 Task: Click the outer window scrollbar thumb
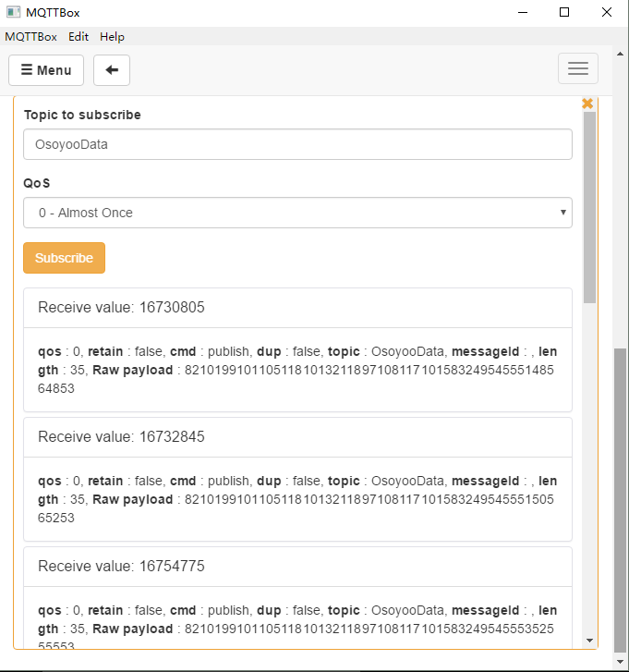620,501
